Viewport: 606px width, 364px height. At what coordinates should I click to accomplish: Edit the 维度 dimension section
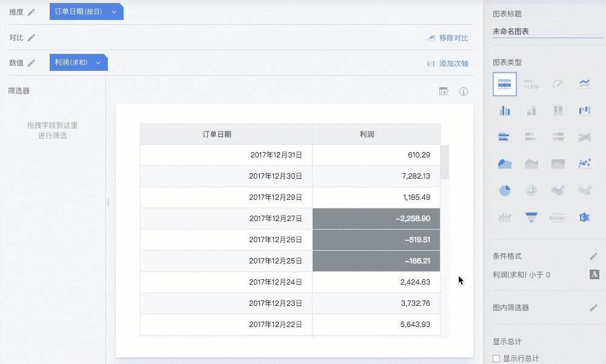click(32, 12)
